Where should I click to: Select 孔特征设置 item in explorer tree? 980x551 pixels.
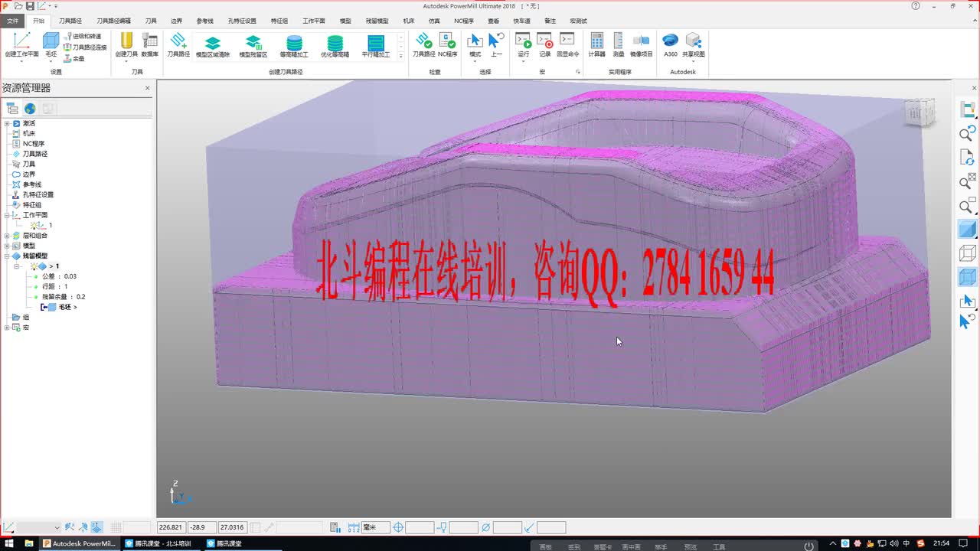point(38,194)
